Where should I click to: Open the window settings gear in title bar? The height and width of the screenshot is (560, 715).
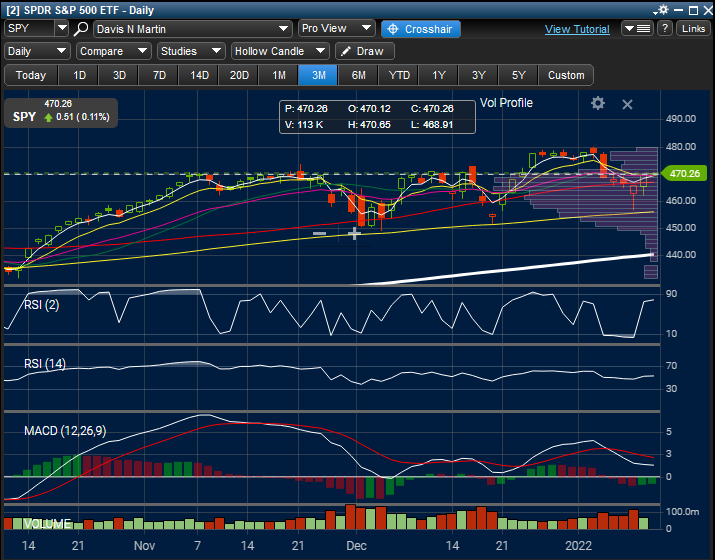[x=661, y=10]
